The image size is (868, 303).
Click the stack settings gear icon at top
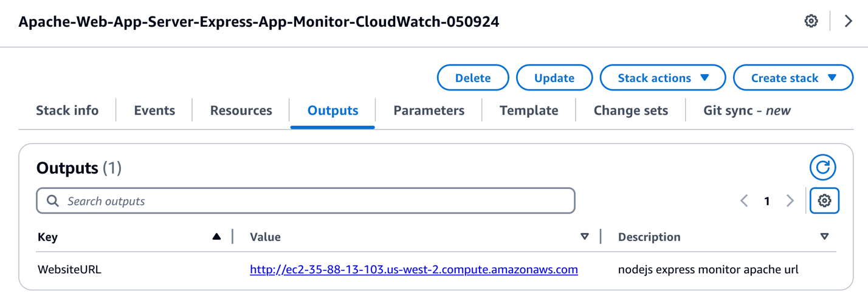(x=811, y=21)
